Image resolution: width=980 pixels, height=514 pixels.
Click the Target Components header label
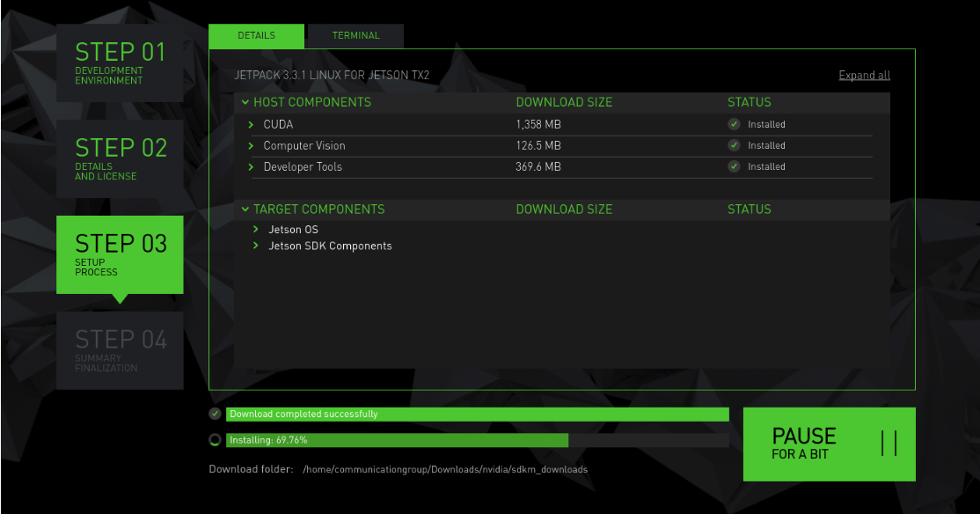pos(318,209)
